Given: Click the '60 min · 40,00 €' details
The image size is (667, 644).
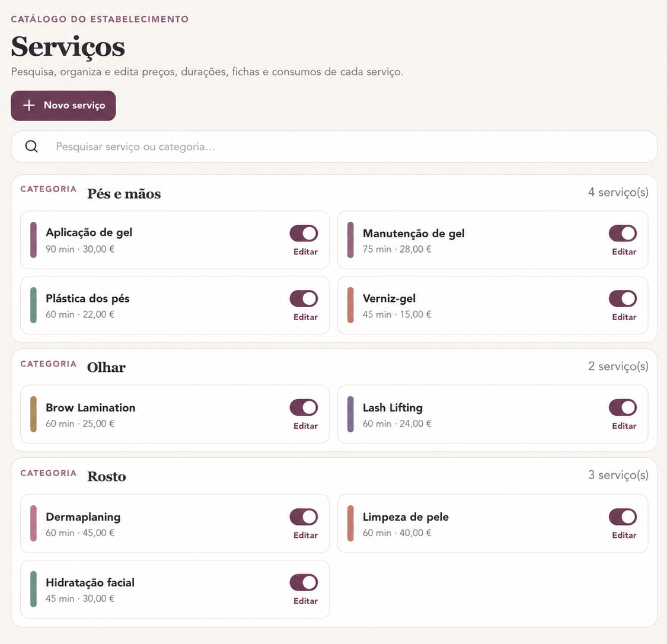Looking at the screenshot, I should [x=397, y=533].
